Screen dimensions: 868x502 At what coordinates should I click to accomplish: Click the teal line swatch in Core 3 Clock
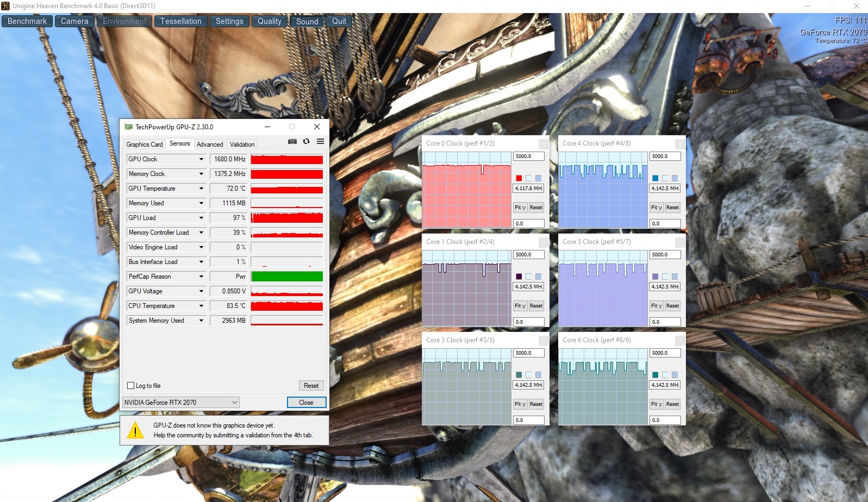tap(519, 375)
